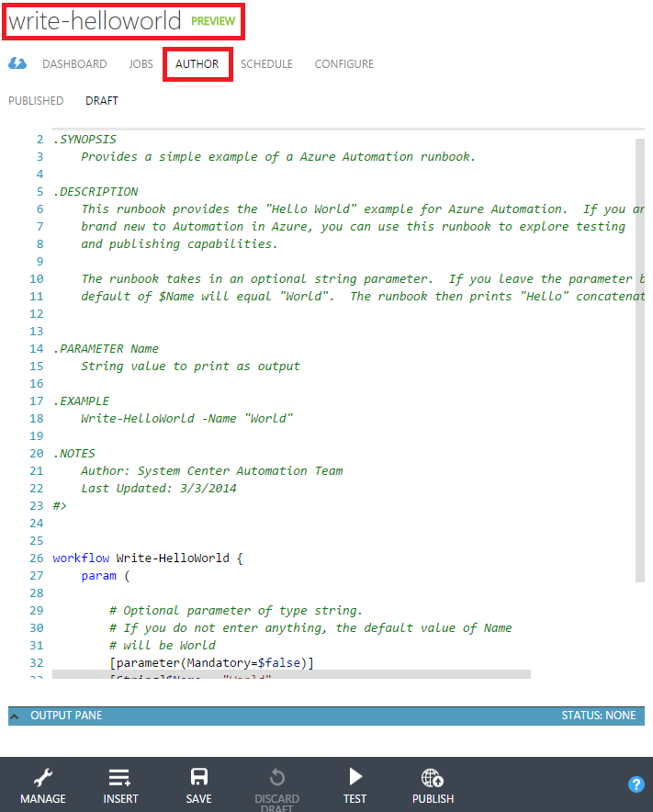This screenshot has height=812, width=653.
Task: Click the write-helloworld runbook title
Action: (95, 21)
